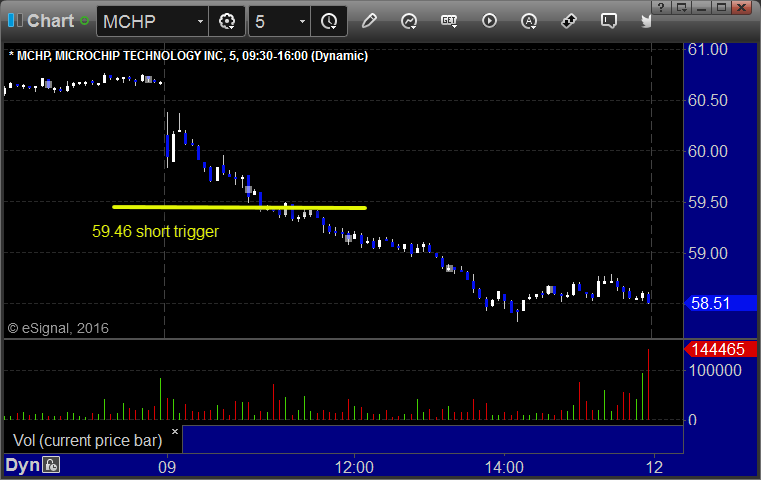The height and width of the screenshot is (480, 761).
Task: Open the comment speech bubble icon
Action: point(609,21)
